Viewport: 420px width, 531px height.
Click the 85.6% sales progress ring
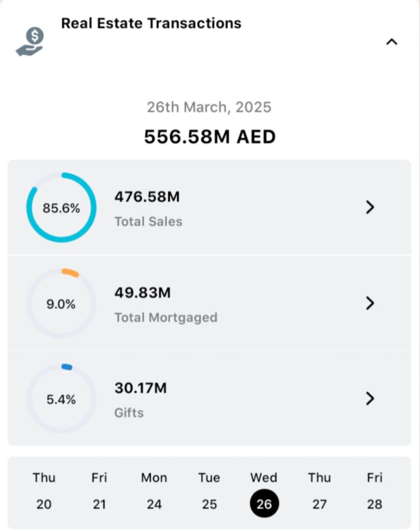[x=61, y=208]
